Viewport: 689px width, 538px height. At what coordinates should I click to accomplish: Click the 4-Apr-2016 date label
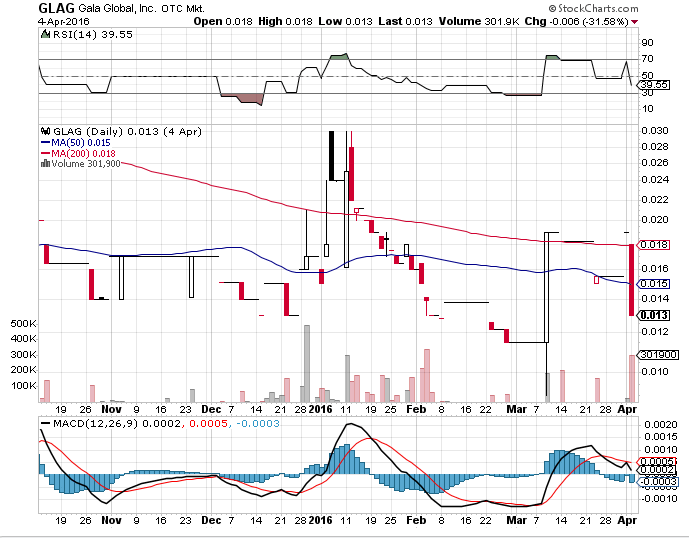point(64,22)
